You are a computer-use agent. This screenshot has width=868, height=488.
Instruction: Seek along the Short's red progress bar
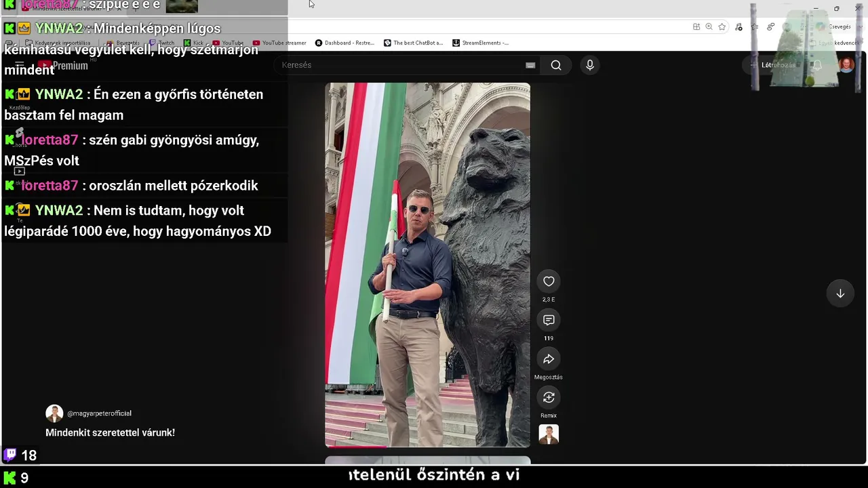coord(427,446)
